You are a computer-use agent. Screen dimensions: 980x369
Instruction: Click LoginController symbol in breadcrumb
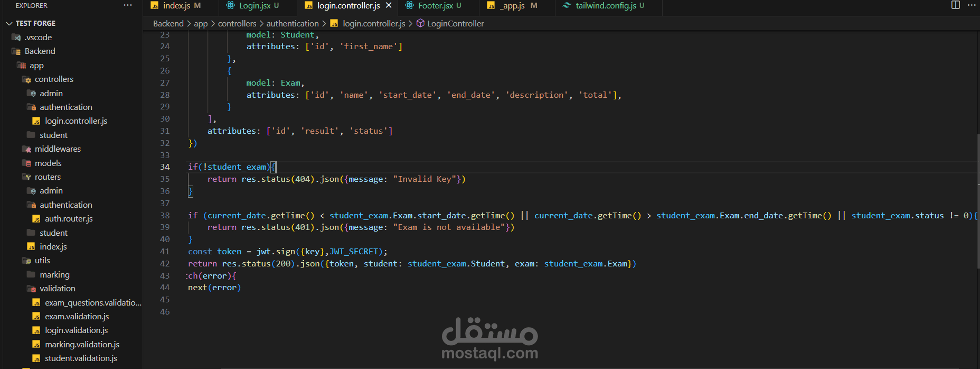click(455, 23)
